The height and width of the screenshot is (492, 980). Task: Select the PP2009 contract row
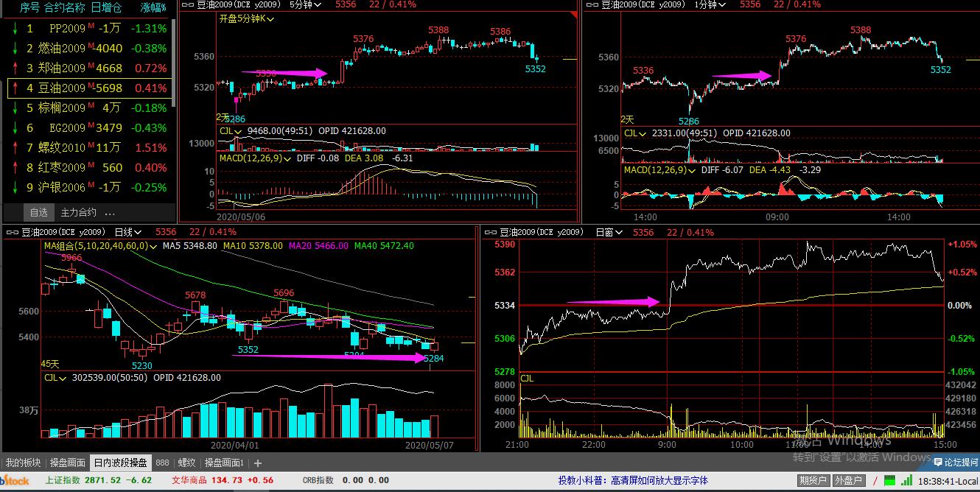click(88, 29)
